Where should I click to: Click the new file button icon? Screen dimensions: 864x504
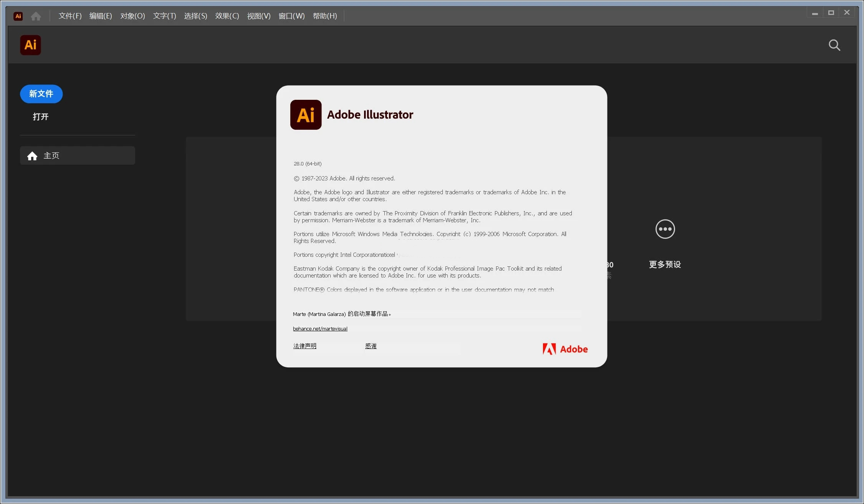pyautogui.click(x=41, y=94)
